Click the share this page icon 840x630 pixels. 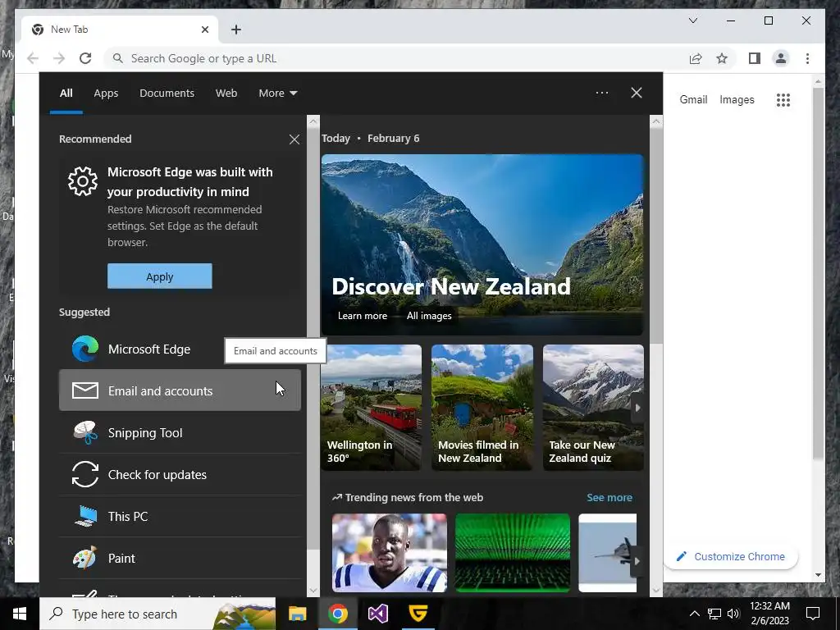click(696, 58)
